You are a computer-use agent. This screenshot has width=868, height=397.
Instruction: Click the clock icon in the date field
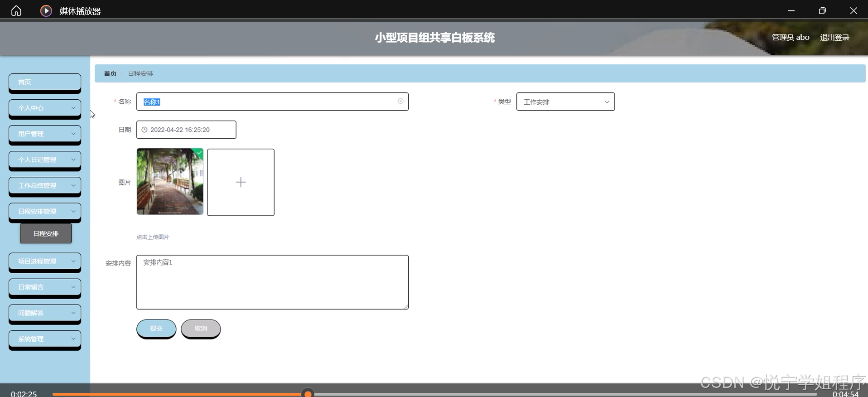pos(145,130)
